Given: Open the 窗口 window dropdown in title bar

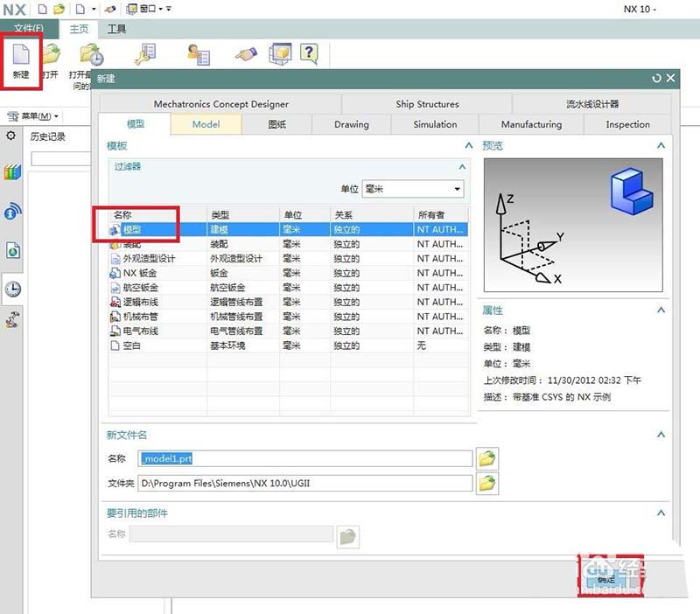Looking at the screenshot, I should pyautogui.click(x=143, y=9).
